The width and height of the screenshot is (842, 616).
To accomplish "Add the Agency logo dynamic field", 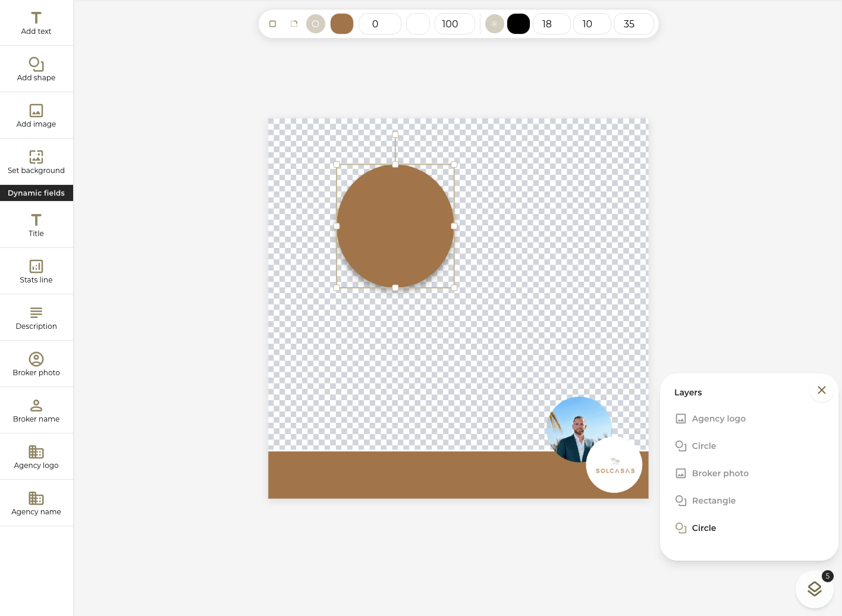I will click(36, 457).
